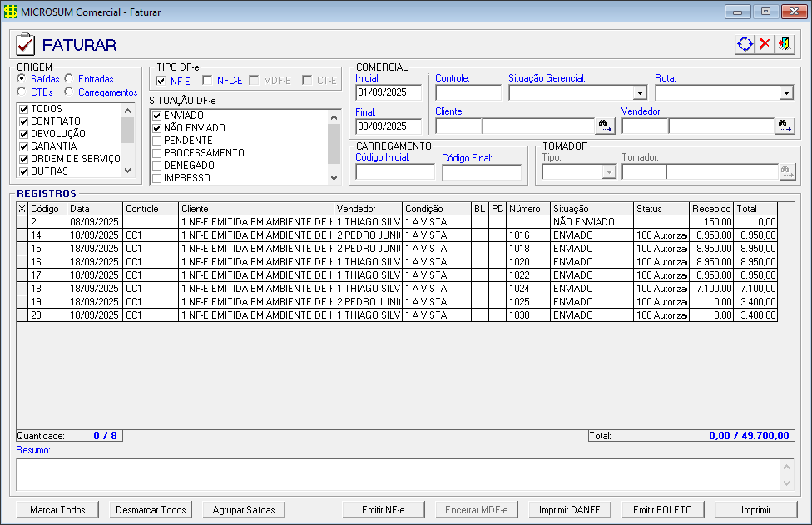Sort by the Vendedor column header
This screenshot has height=525, width=812.
pyautogui.click(x=368, y=209)
